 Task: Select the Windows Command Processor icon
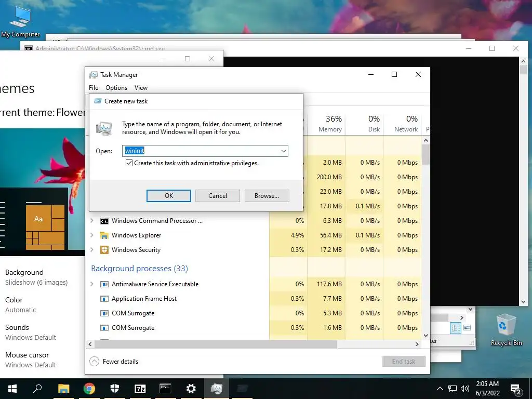click(x=104, y=221)
